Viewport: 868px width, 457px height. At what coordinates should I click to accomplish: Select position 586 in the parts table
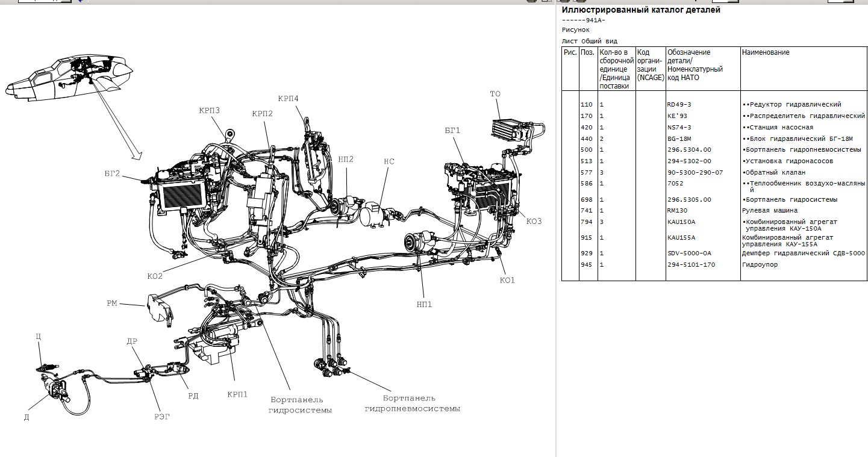[x=587, y=183]
